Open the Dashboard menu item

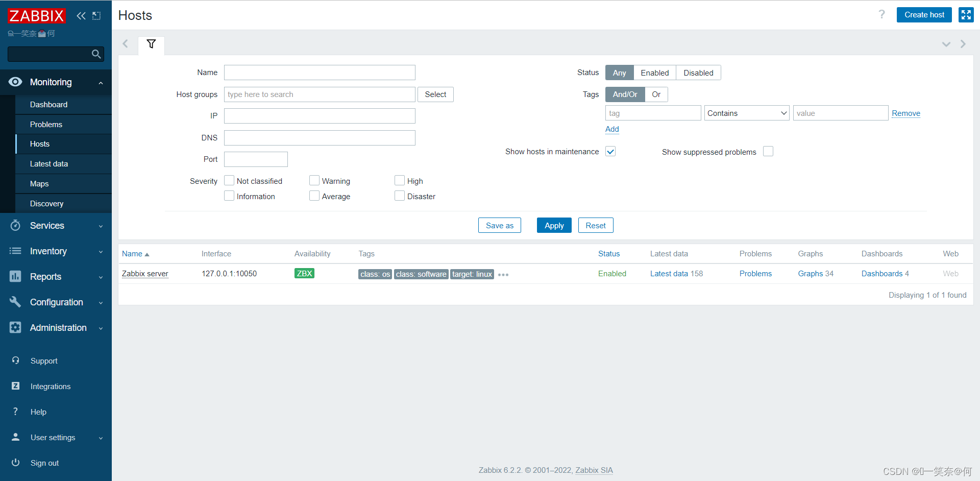pyautogui.click(x=64, y=104)
